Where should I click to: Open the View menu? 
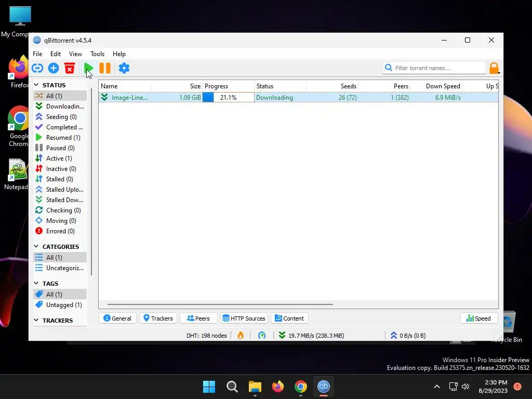pyautogui.click(x=75, y=54)
